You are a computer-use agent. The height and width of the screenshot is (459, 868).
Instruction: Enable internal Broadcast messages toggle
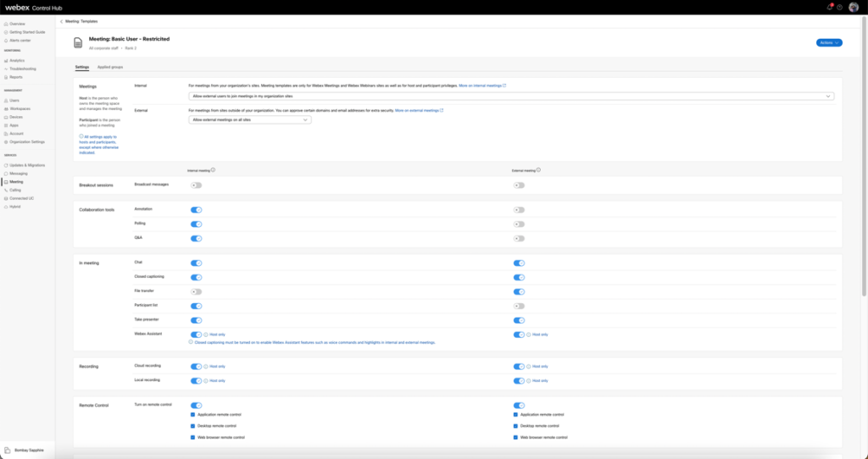[196, 185]
